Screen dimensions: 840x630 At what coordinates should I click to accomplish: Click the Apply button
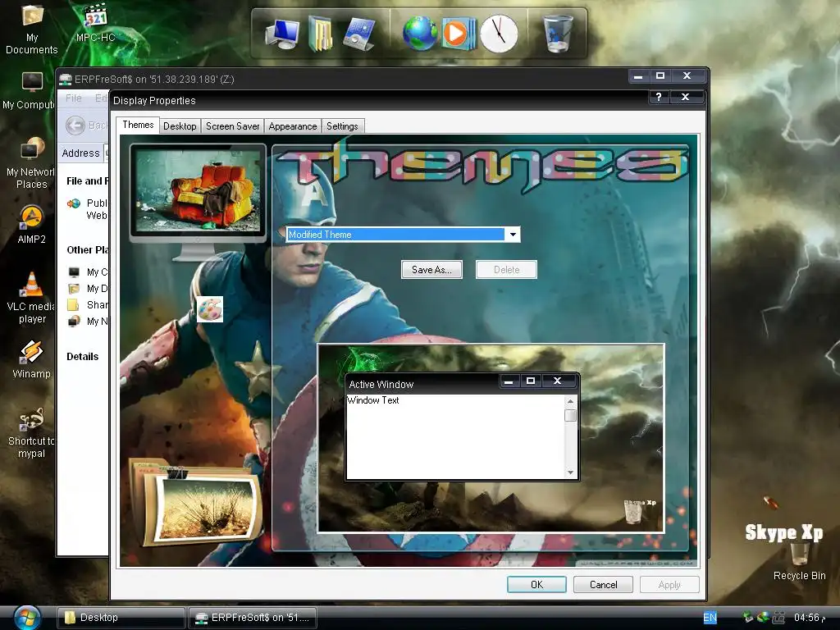(x=669, y=584)
